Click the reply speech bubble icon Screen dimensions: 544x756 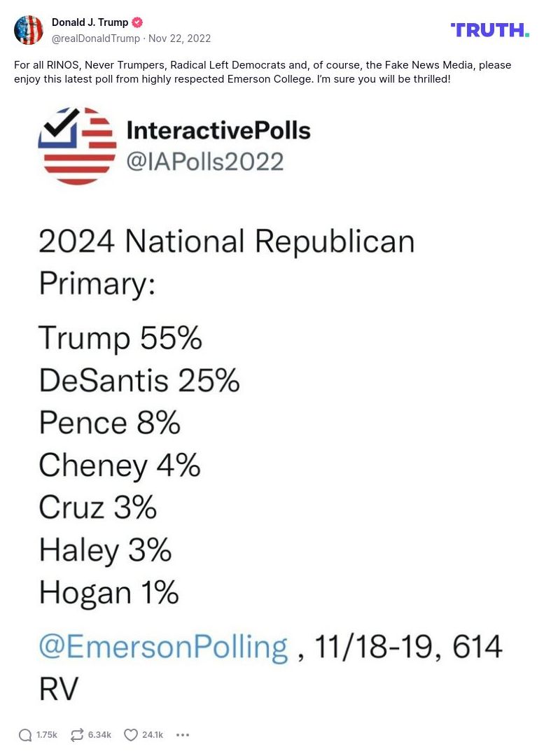point(25,734)
